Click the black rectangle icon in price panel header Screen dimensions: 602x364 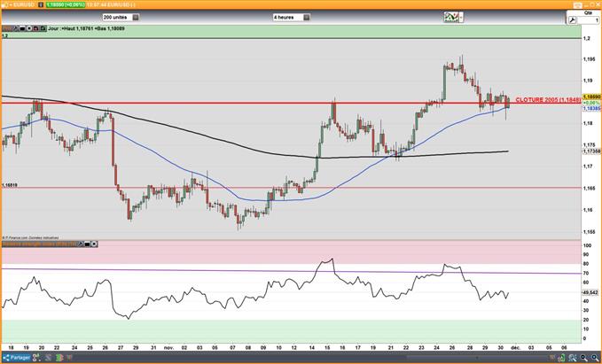22,28
